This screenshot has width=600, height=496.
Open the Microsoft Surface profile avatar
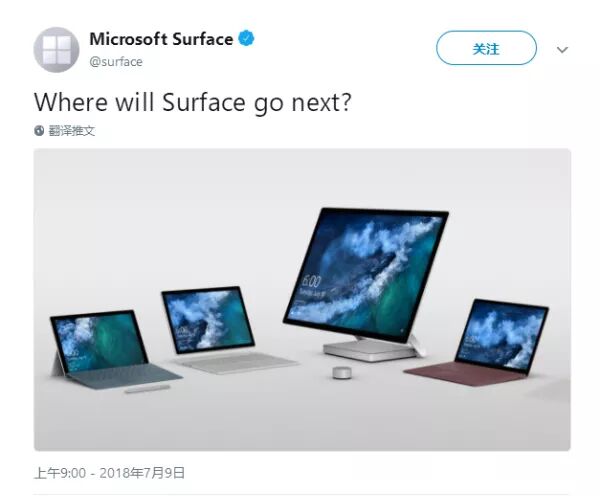coord(57,50)
